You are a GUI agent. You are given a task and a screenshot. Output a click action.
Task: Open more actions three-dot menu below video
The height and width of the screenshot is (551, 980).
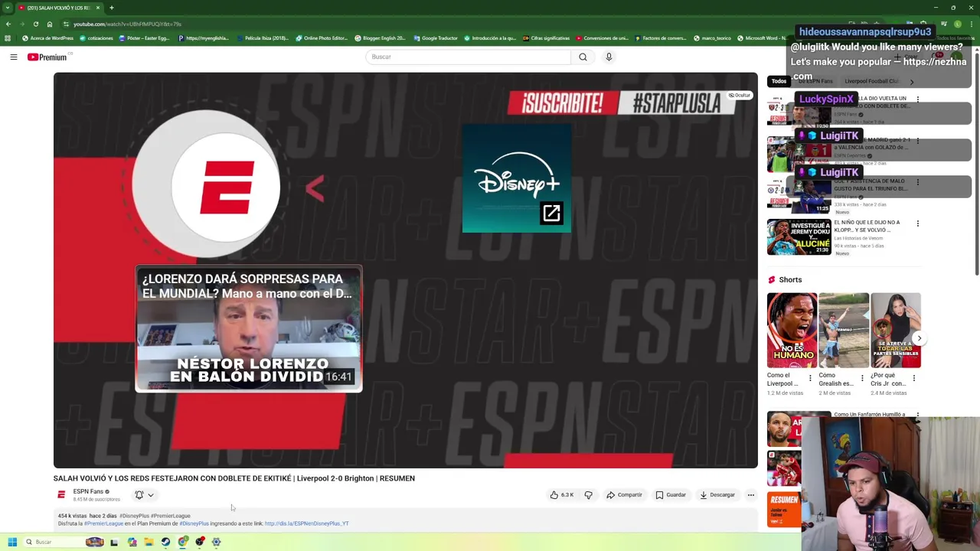tap(751, 495)
